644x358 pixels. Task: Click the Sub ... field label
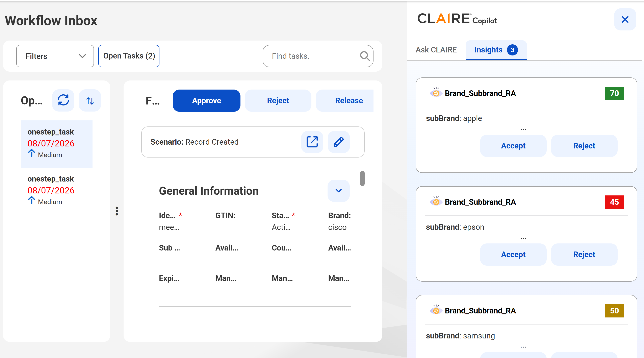tap(170, 248)
